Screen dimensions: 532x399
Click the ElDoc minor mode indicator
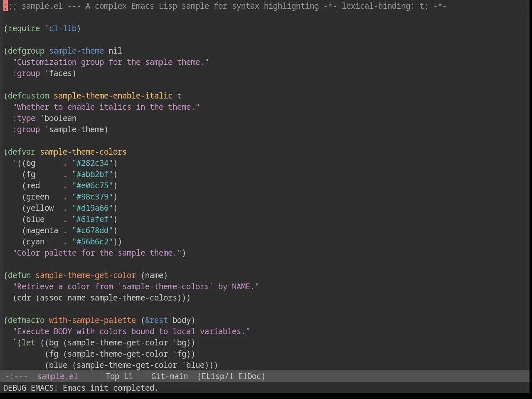[x=249, y=376]
